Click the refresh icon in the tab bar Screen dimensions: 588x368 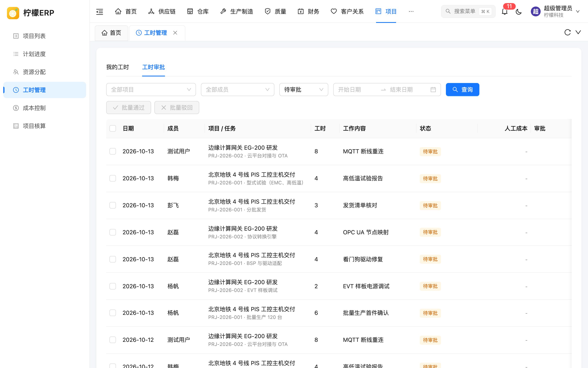click(x=567, y=32)
